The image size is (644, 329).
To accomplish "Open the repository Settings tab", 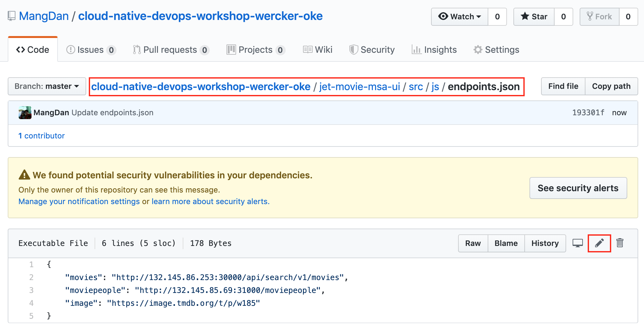I will click(x=496, y=50).
